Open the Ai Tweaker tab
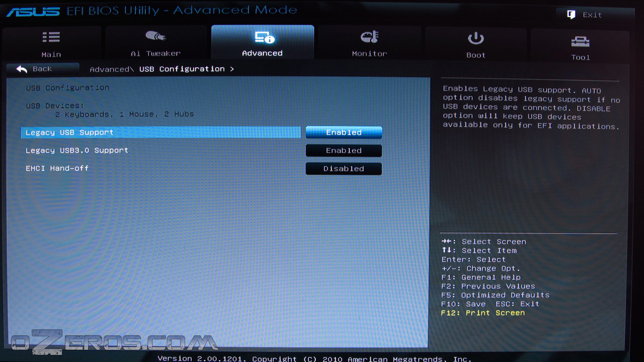Viewport: 644px width, 362px height. 156,43
